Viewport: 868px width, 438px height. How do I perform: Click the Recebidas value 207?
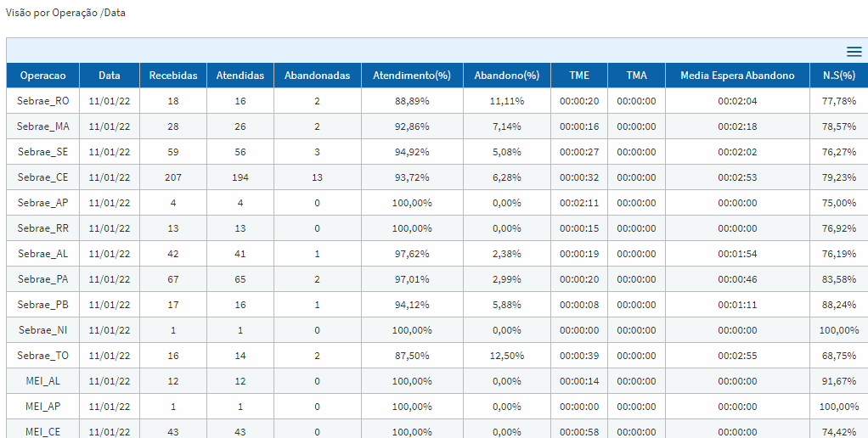click(x=173, y=177)
